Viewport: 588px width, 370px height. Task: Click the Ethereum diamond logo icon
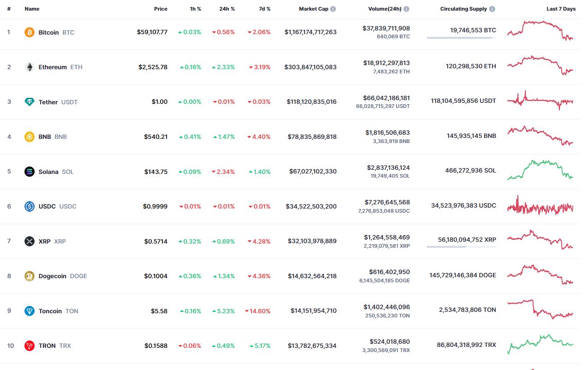pos(30,67)
